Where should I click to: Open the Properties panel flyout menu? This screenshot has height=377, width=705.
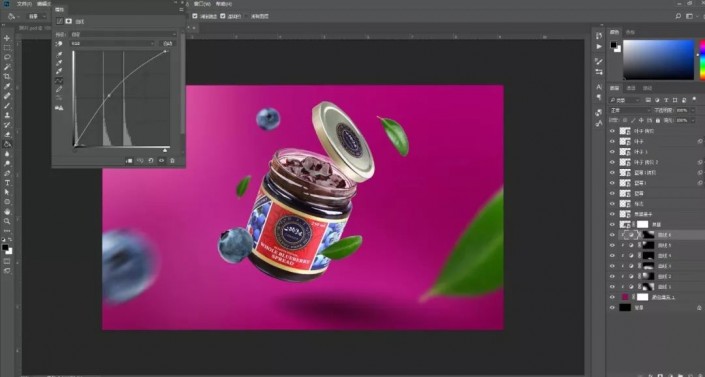tap(181, 9)
